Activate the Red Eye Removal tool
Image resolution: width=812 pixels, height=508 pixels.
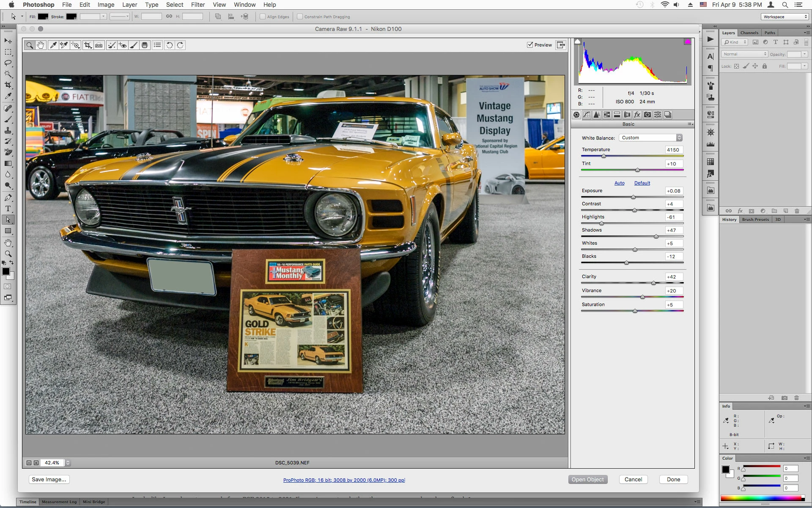coord(123,45)
